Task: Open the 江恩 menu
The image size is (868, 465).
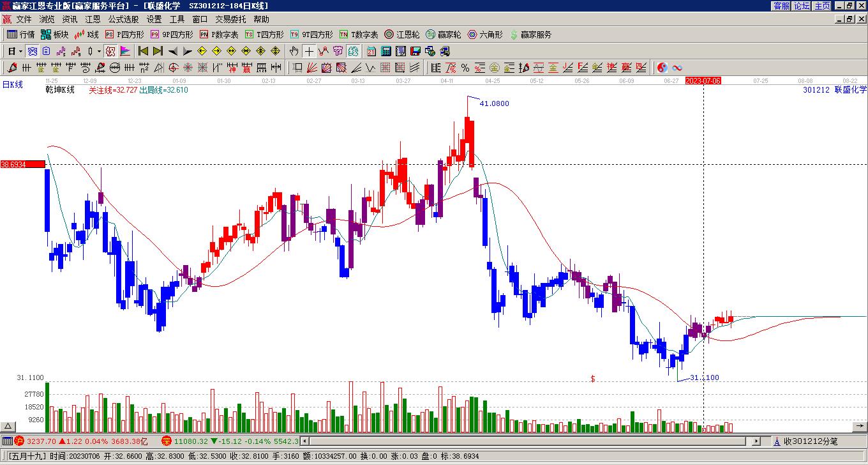Action: [x=93, y=20]
